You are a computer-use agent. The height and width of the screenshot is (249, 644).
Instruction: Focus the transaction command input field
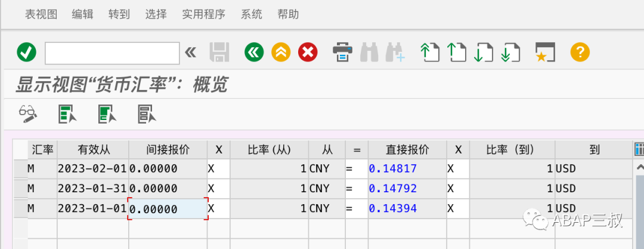click(112, 53)
